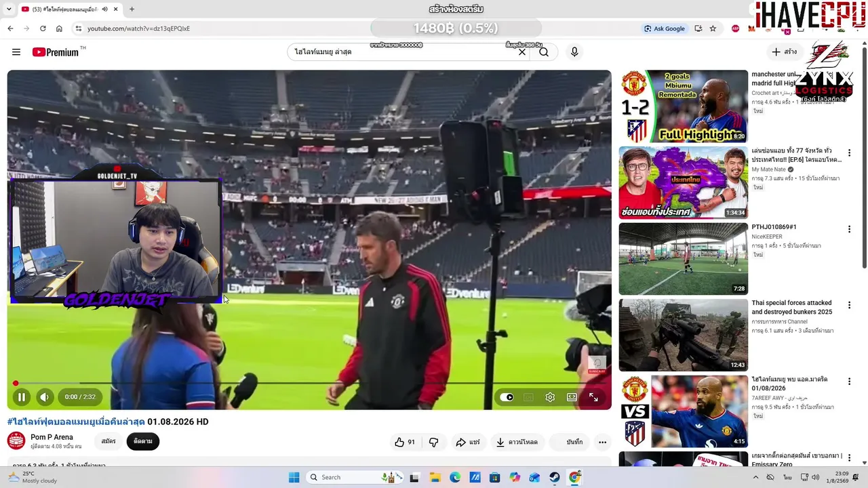868x488 pixels.
Task: Open the Windows Start menu
Action: click(294, 477)
